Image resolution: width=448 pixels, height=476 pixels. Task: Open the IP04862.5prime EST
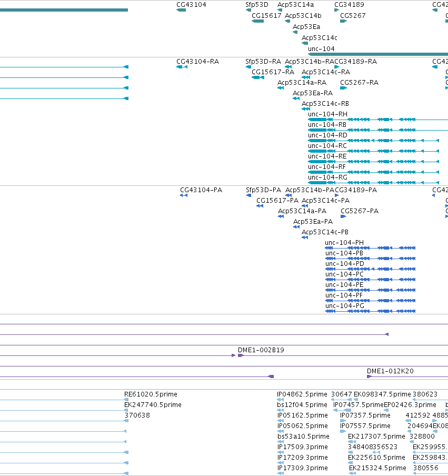(x=280, y=400)
